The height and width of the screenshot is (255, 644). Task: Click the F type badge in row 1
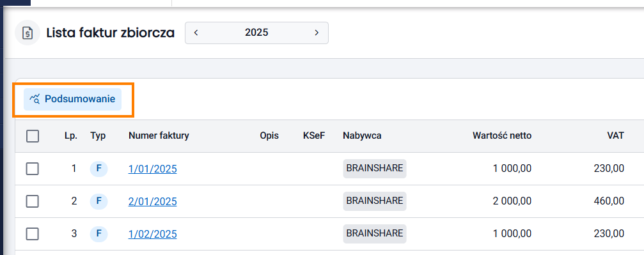pyautogui.click(x=98, y=168)
